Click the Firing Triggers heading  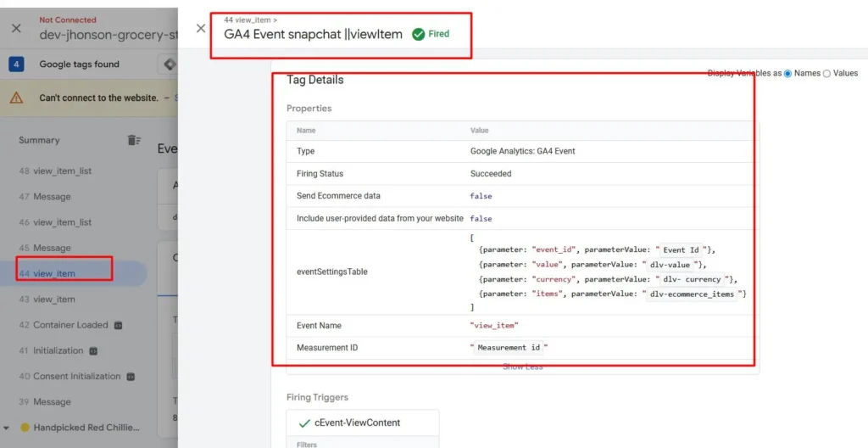pyautogui.click(x=317, y=398)
